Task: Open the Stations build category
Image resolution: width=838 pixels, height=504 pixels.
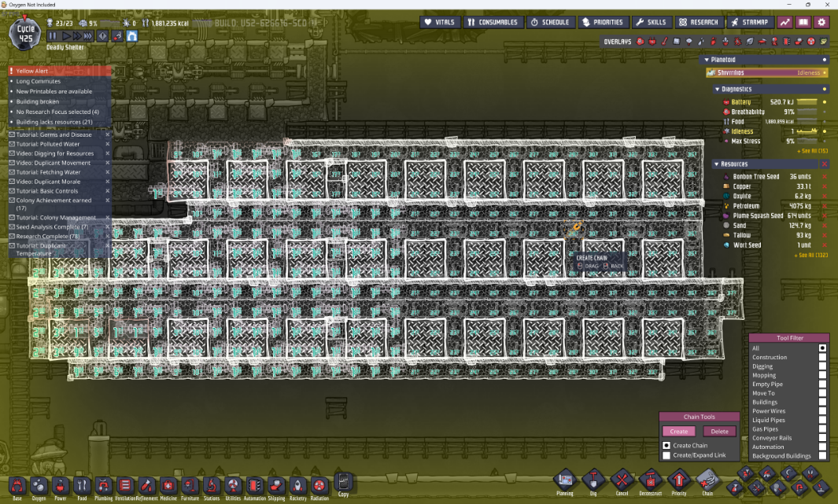Action: click(212, 487)
